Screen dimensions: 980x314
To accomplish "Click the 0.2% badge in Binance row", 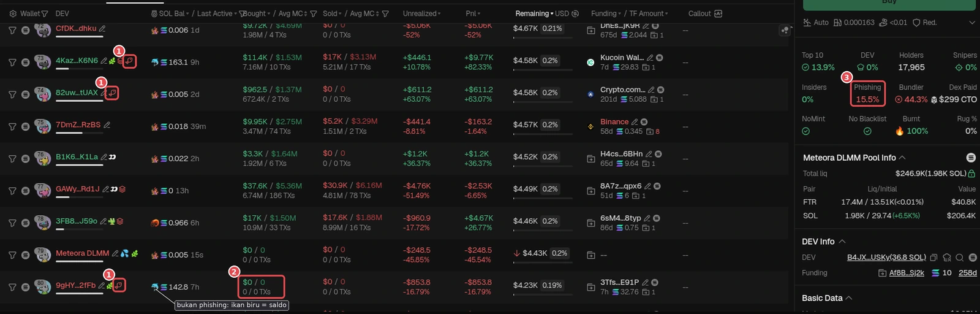I will tap(550, 124).
